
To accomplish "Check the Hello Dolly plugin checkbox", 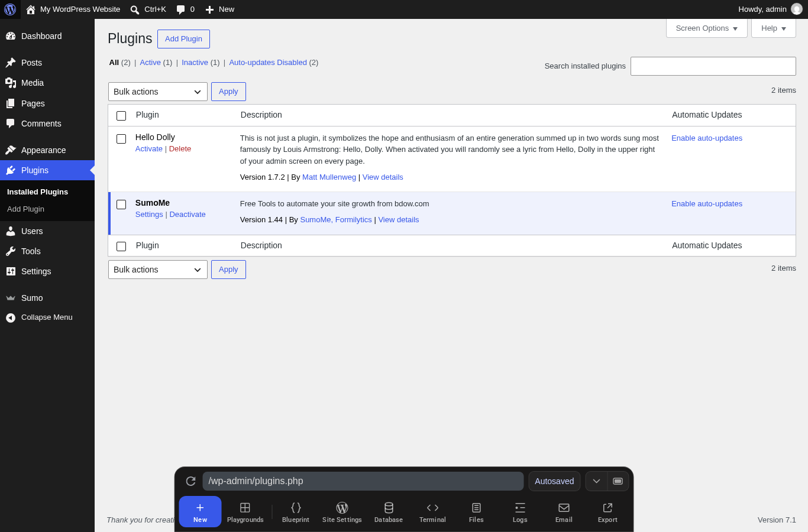I will pos(121,139).
